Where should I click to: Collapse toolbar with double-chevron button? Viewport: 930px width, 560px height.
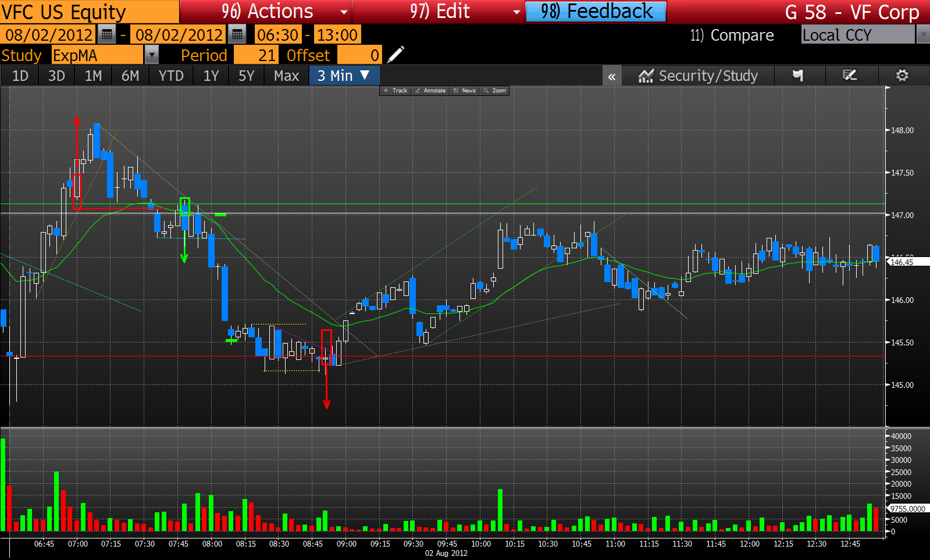point(612,76)
